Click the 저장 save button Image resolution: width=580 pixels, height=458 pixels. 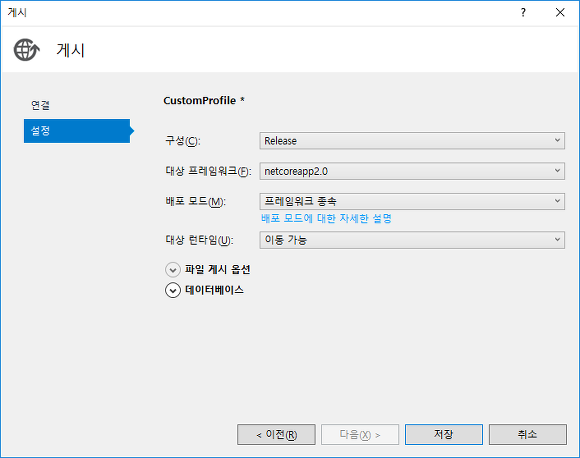[444, 434]
